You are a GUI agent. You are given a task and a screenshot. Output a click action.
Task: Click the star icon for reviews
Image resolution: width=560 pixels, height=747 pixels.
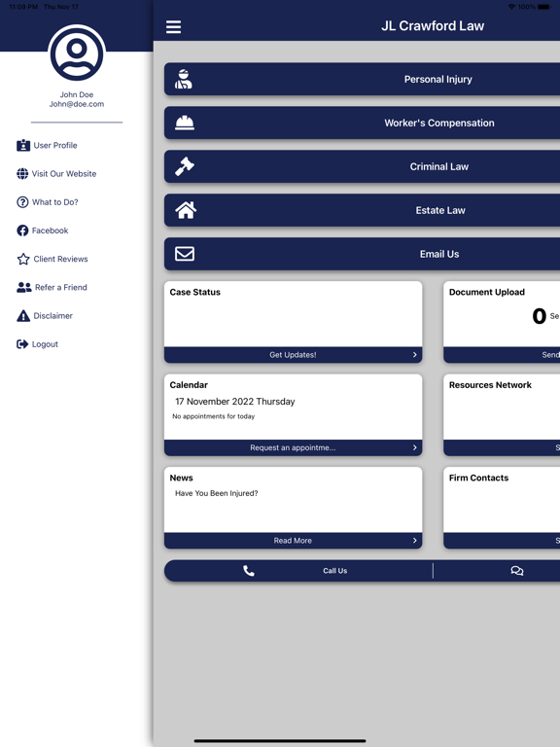(x=23, y=259)
